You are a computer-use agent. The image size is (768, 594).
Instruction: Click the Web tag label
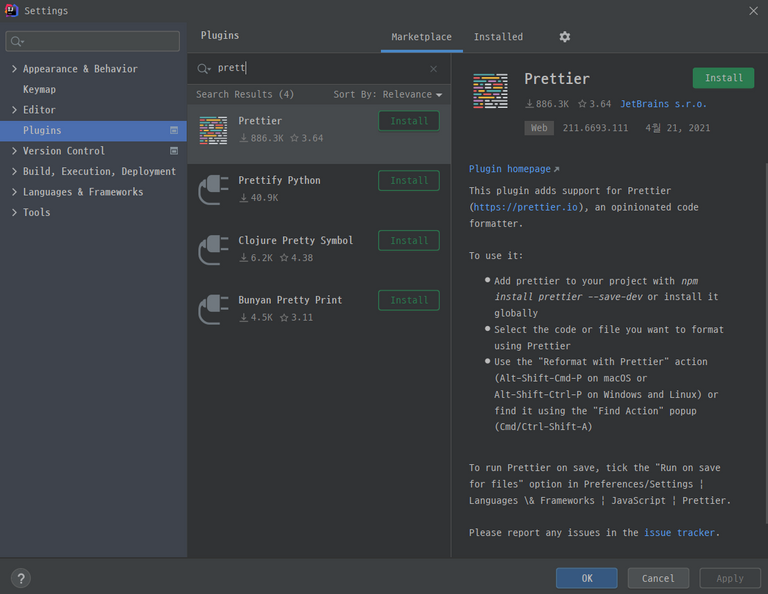[x=539, y=128]
